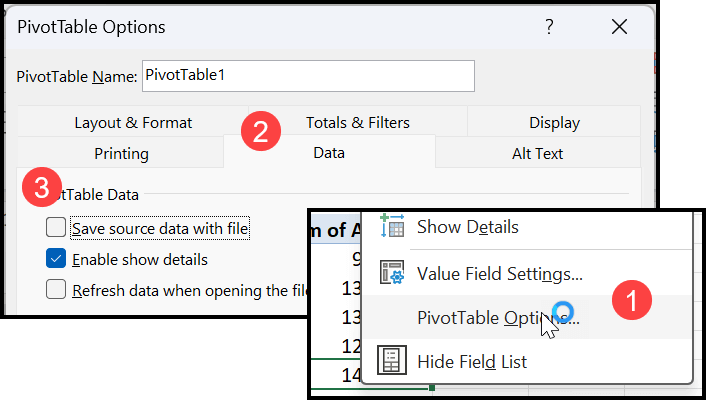Uncheck Enable show details
Image resolution: width=706 pixels, height=400 pixels.
coord(56,259)
